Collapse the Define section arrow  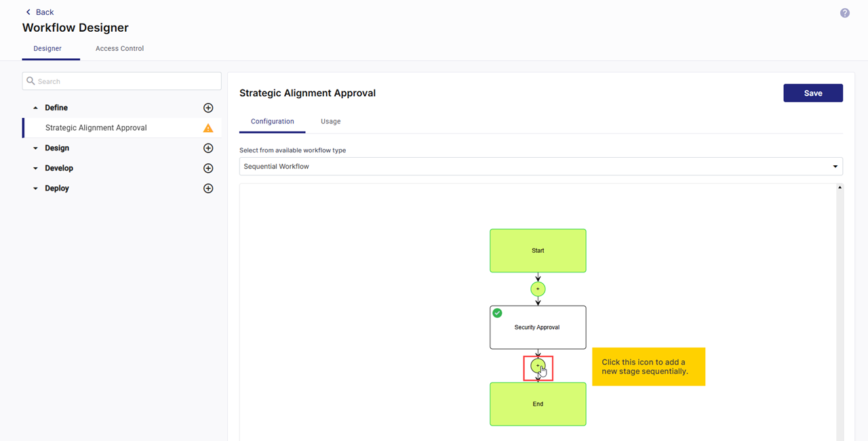coord(36,108)
